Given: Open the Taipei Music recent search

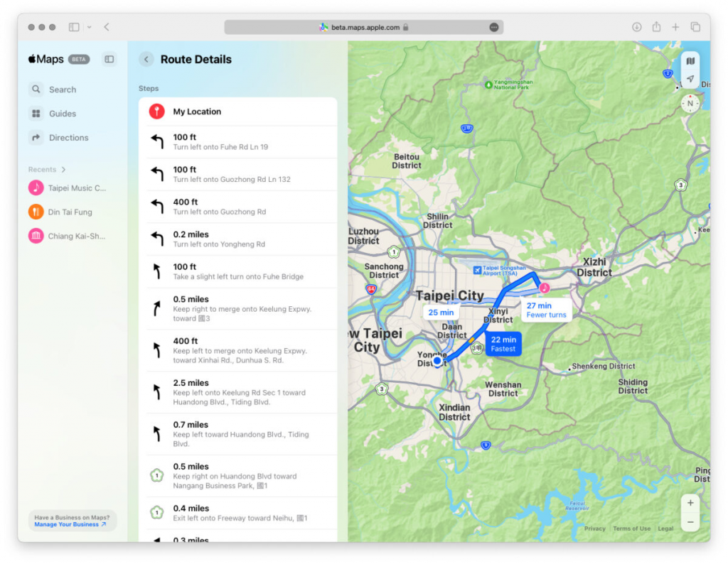Looking at the screenshot, I should tap(77, 188).
